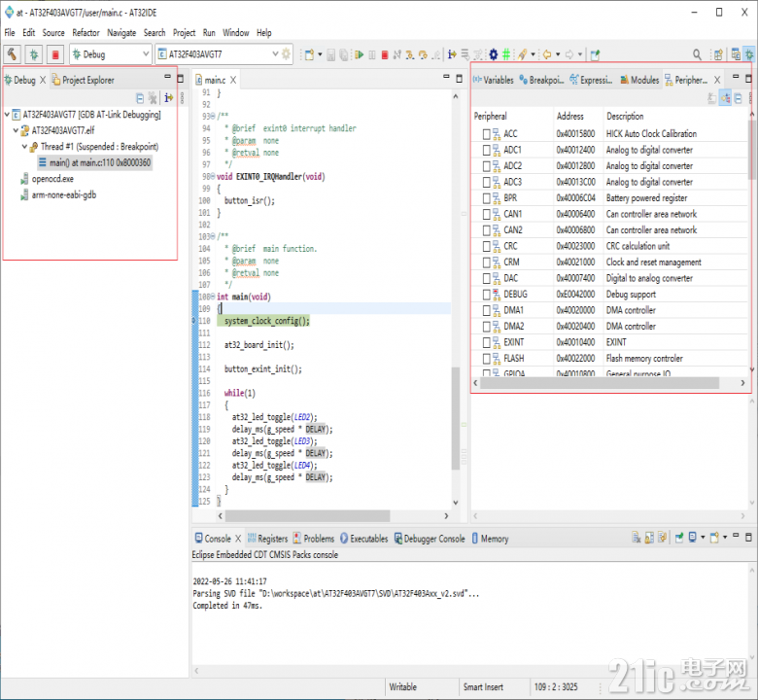Switch to the Variables tab
Screen dimensions: 758x700
pos(494,80)
